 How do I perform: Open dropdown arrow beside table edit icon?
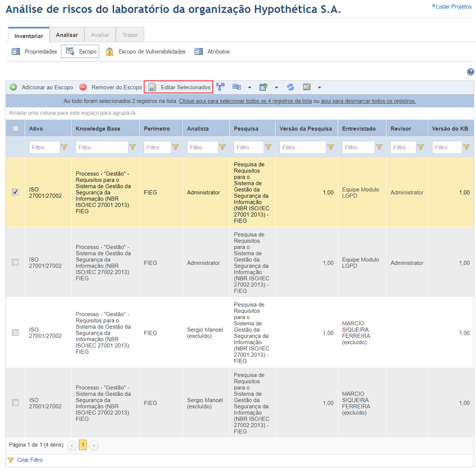coord(319,88)
